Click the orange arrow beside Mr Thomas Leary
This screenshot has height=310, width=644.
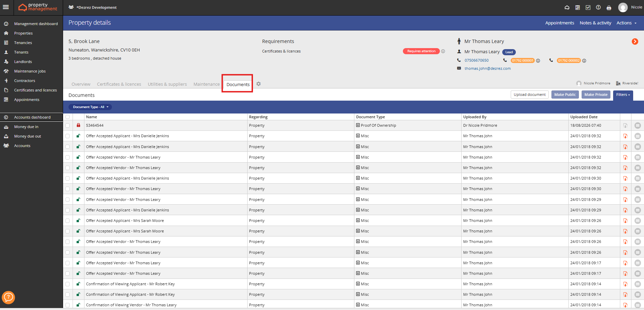click(635, 41)
